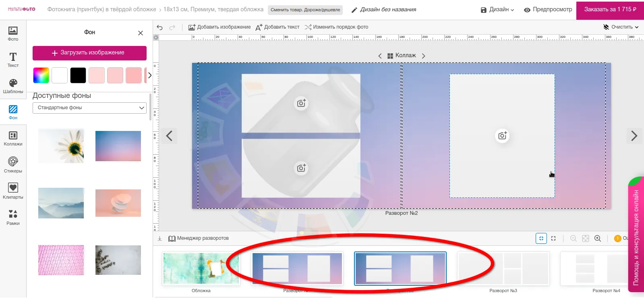The image size is (644, 299).
Task: Open the Коллажи panel
Action: (x=13, y=138)
